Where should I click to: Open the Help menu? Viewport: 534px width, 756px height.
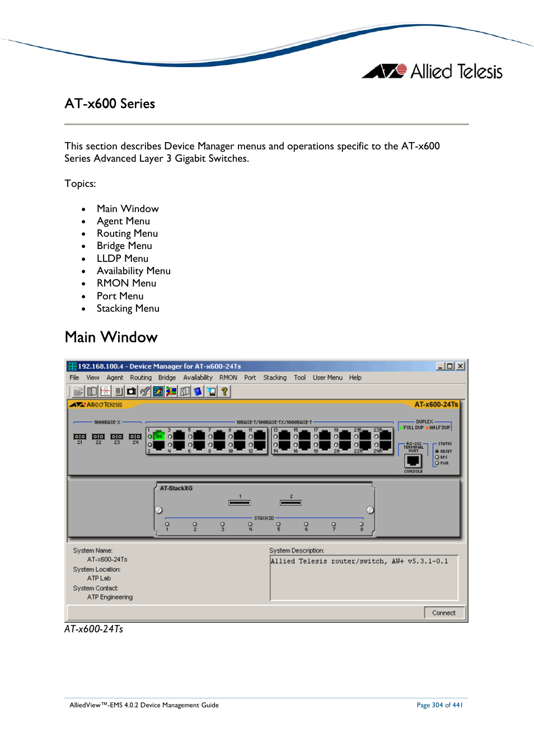pyautogui.click(x=355, y=378)
